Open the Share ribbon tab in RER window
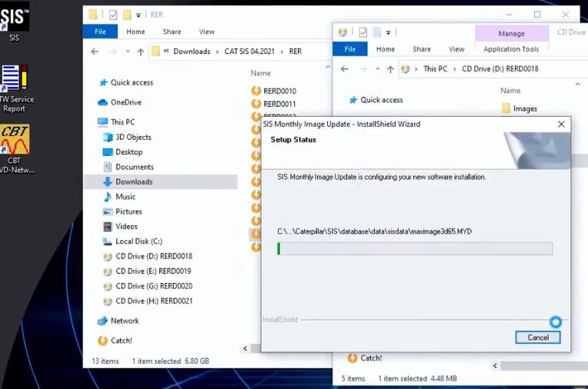This screenshot has height=389, width=588. tap(172, 32)
